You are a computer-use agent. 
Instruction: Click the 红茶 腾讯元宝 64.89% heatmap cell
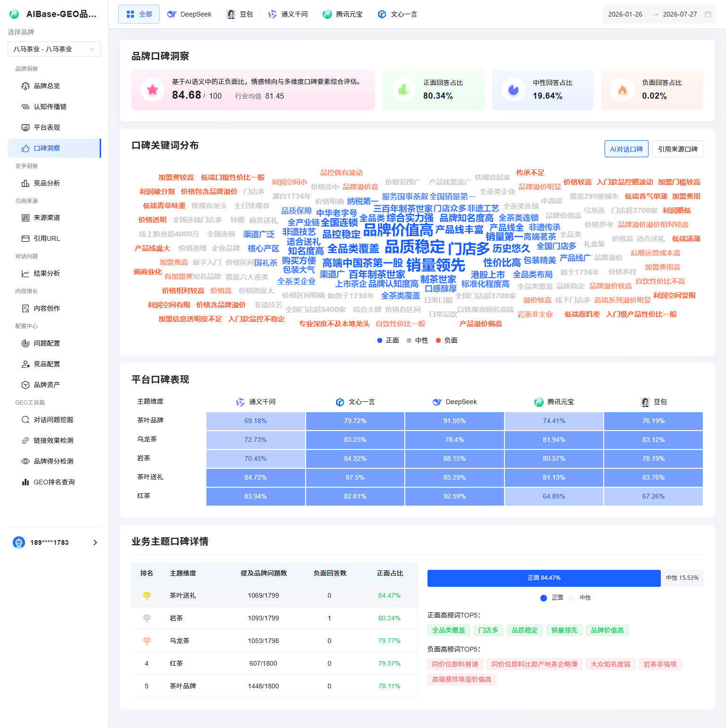coord(554,496)
